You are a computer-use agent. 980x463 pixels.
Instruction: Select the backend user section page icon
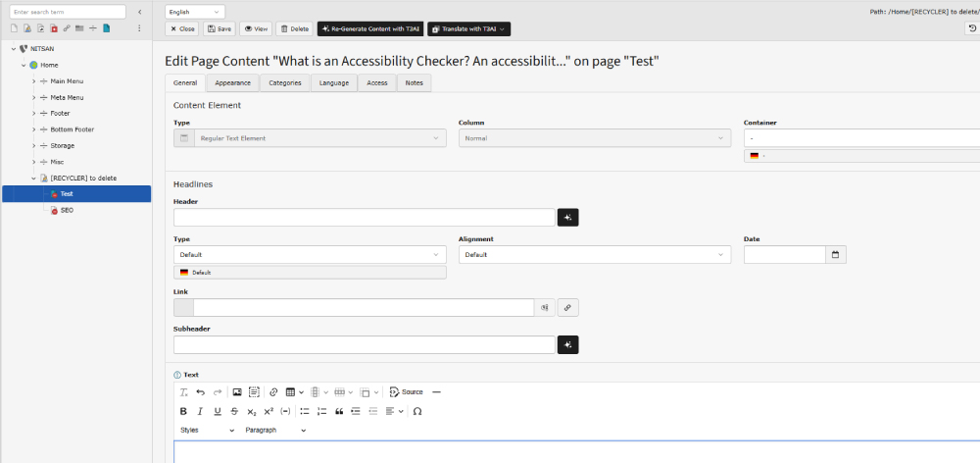tap(26, 28)
